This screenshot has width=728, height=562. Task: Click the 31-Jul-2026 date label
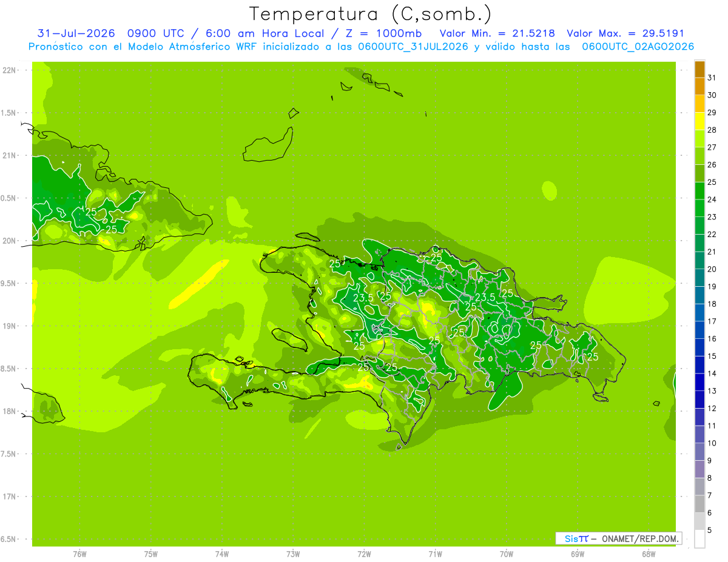pos(76,33)
